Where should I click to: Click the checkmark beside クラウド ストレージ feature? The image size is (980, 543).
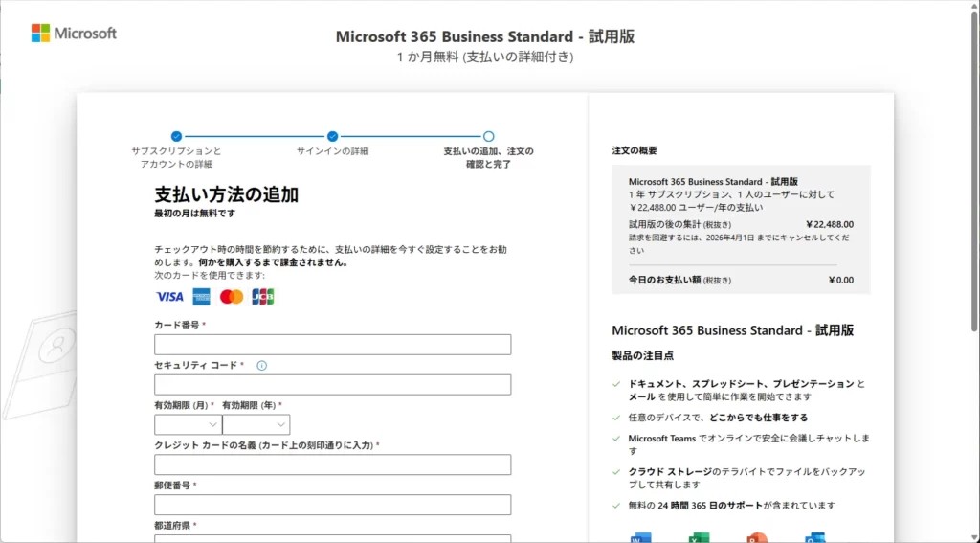pyautogui.click(x=617, y=472)
